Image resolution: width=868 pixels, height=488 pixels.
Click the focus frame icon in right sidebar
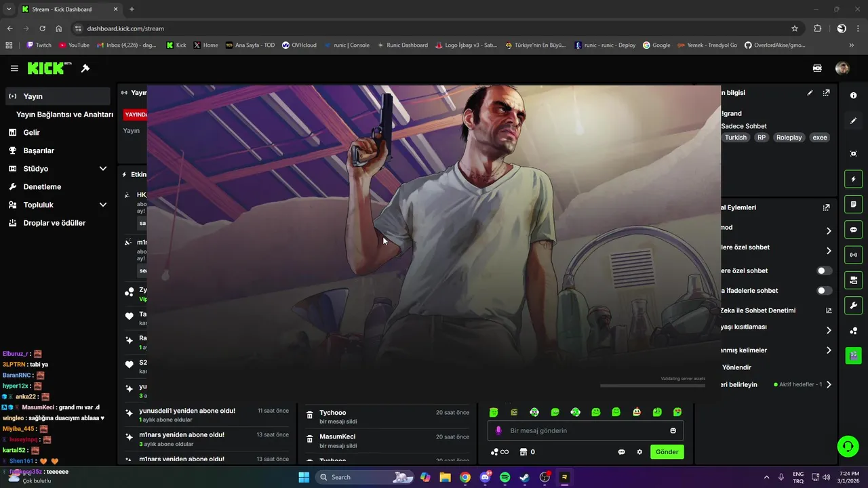coord(853,154)
